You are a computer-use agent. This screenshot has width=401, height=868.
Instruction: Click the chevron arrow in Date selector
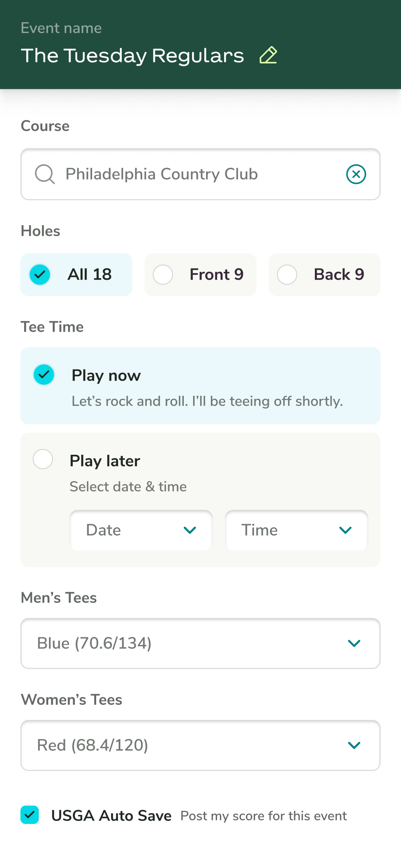click(x=190, y=530)
